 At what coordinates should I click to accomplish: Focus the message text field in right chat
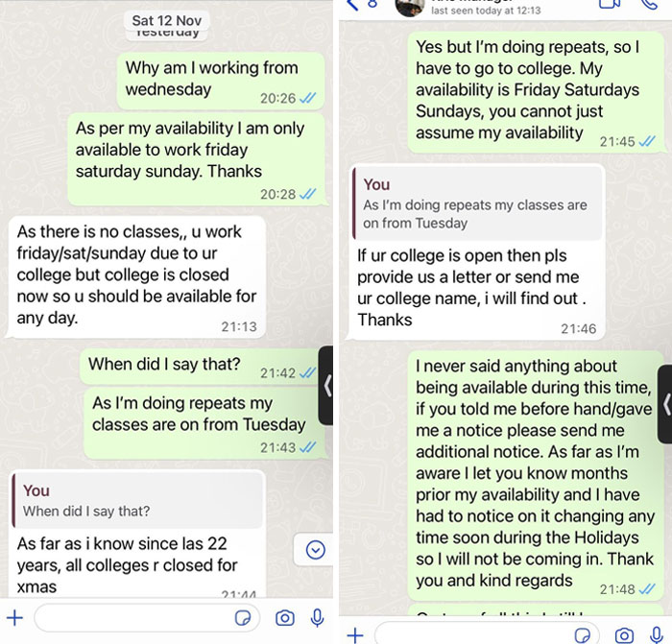tap(470, 634)
